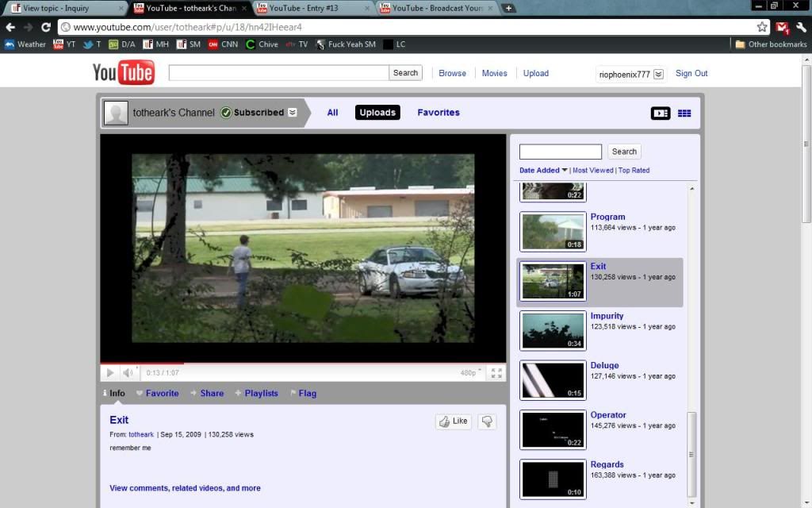Screen dimensions: 812x508
Task: Open the Operator video thumbnail
Action: coord(553,429)
